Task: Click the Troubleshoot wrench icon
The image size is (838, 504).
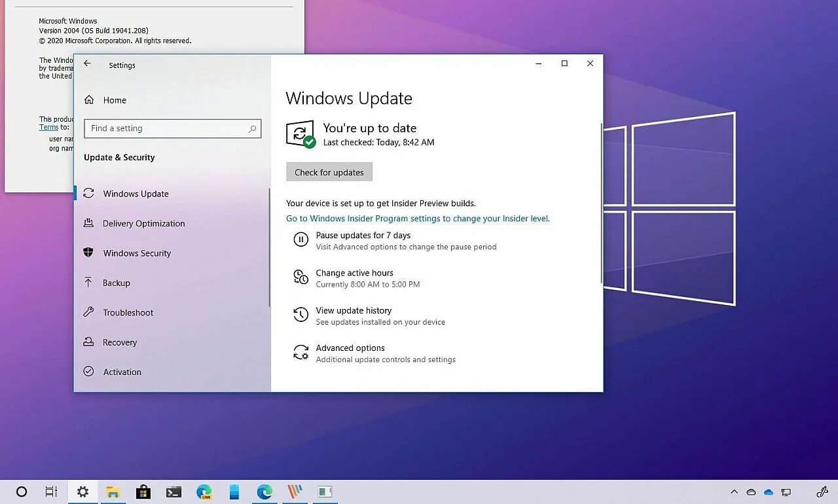Action: coord(89,312)
